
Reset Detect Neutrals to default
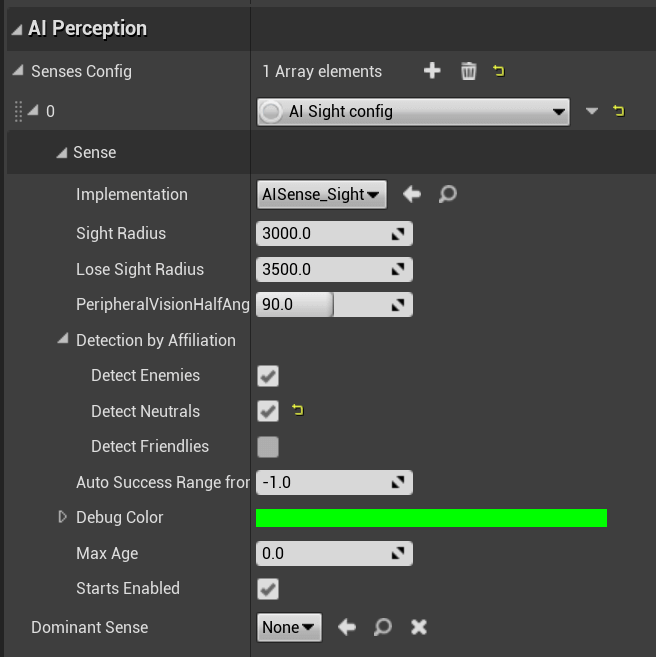point(297,410)
